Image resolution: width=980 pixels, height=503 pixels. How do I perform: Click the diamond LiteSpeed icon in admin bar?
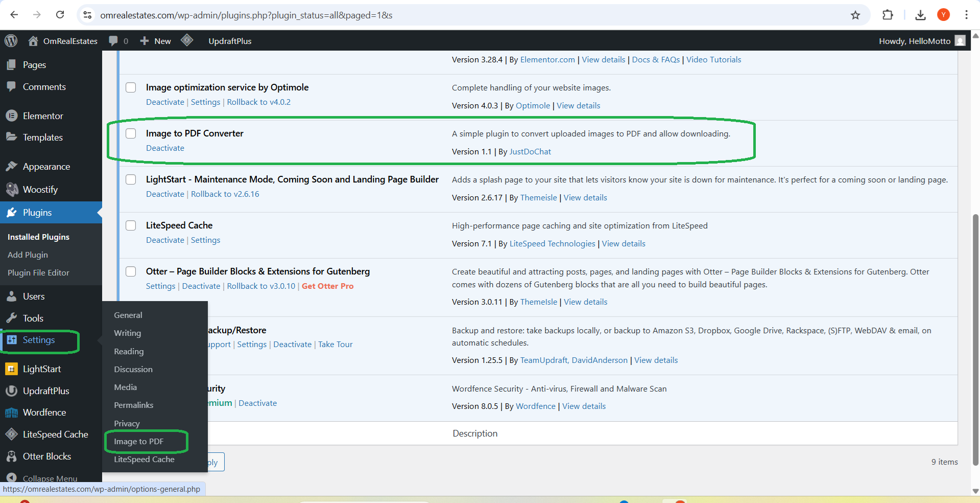click(x=187, y=40)
